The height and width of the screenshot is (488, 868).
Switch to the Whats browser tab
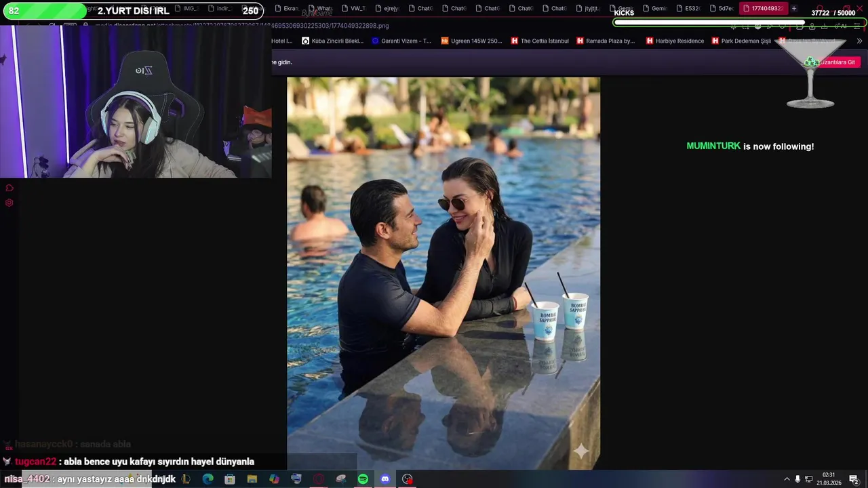[320, 8]
